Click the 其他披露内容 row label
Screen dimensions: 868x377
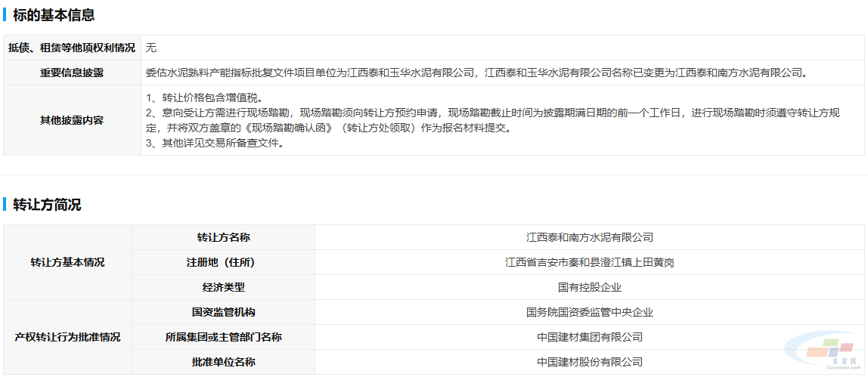(72, 120)
